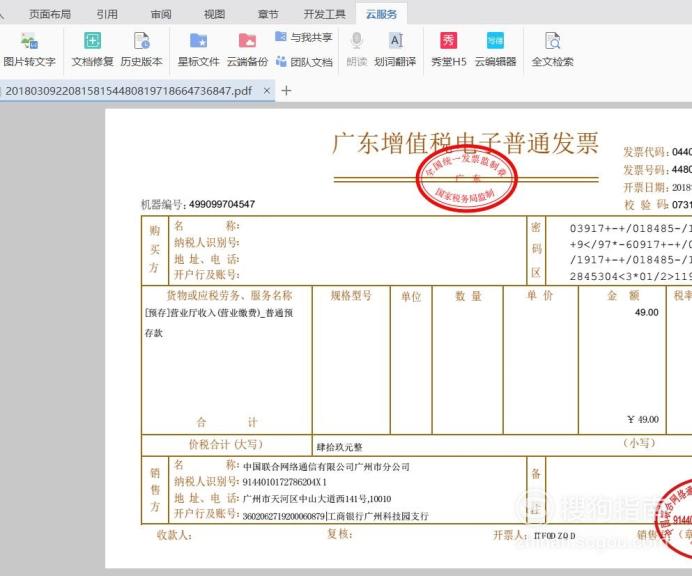The width and height of the screenshot is (692, 576).
Task: Click seller name 中国联合网络通信有限公司广州市分公司
Action: pos(326,467)
